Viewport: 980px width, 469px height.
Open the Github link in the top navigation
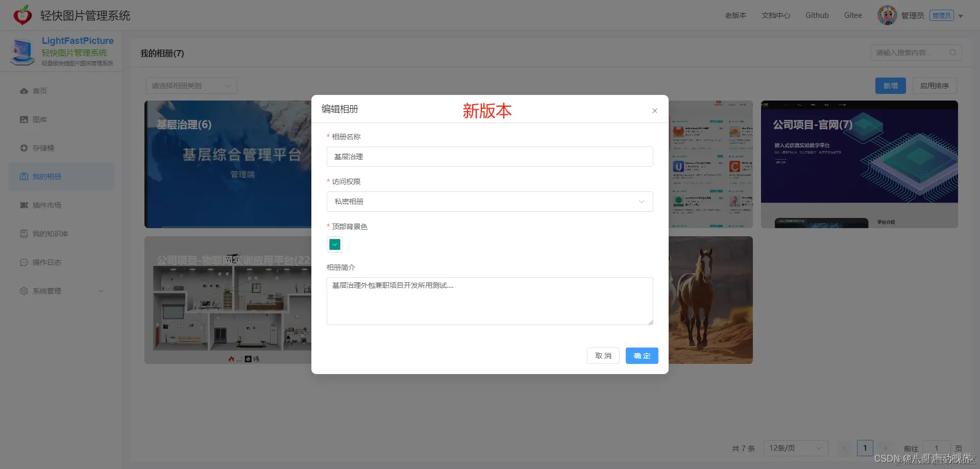coord(817,15)
